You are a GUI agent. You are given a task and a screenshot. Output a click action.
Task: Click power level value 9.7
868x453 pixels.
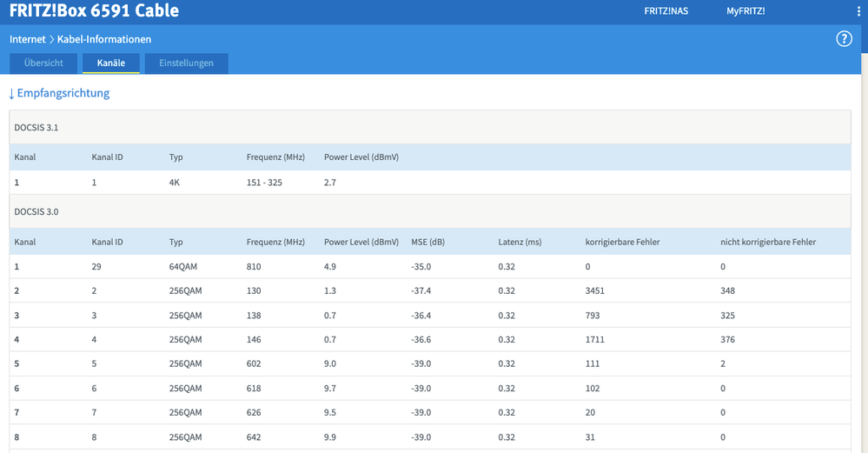click(330, 388)
